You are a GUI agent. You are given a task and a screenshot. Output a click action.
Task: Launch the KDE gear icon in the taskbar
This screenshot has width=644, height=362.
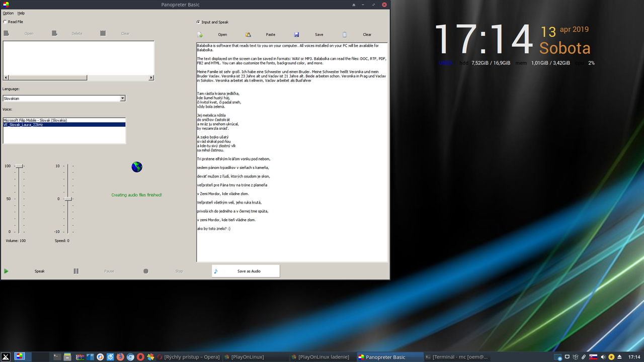tap(110, 357)
